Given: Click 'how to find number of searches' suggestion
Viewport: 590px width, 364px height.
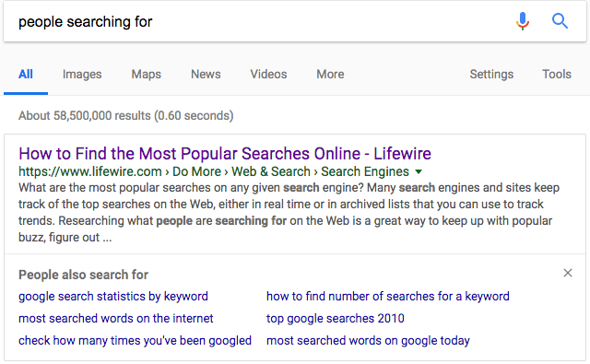Looking at the screenshot, I should (x=387, y=297).
